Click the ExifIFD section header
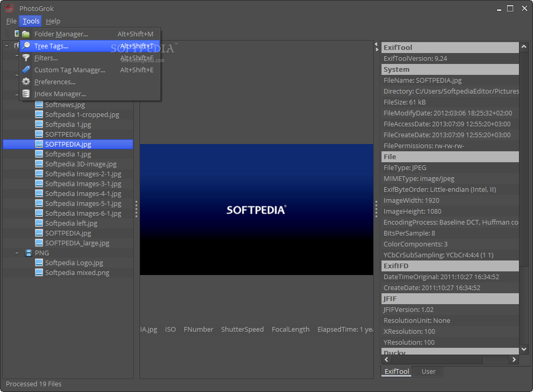Screen dimensions: 533x392 (450, 266)
